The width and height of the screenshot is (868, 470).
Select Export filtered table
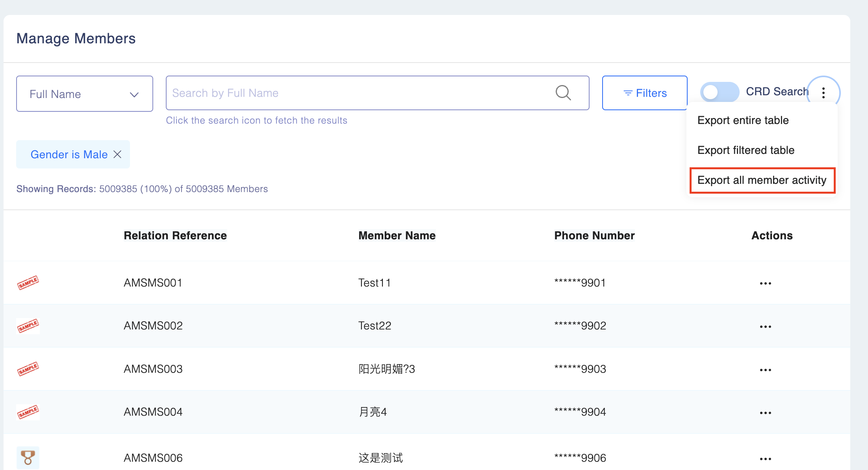746,150
